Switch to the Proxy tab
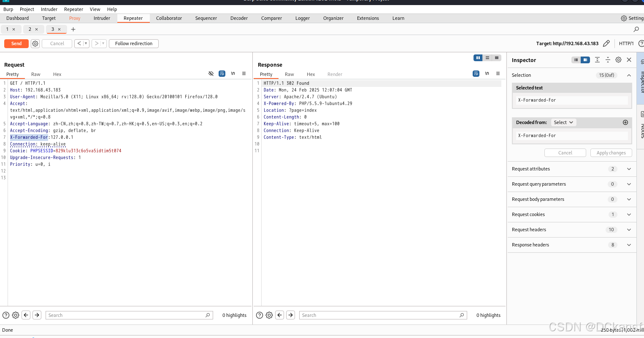 [x=75, y=18]
